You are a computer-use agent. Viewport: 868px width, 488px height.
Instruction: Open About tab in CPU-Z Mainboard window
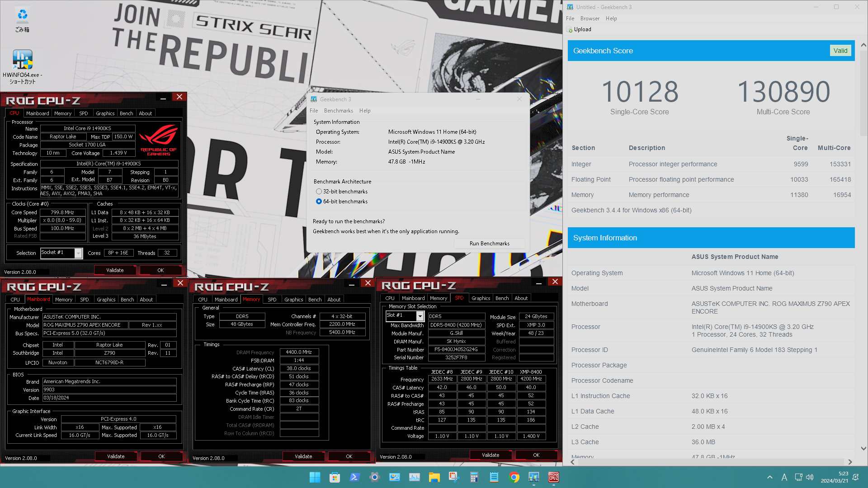click(x=146, y=300)
